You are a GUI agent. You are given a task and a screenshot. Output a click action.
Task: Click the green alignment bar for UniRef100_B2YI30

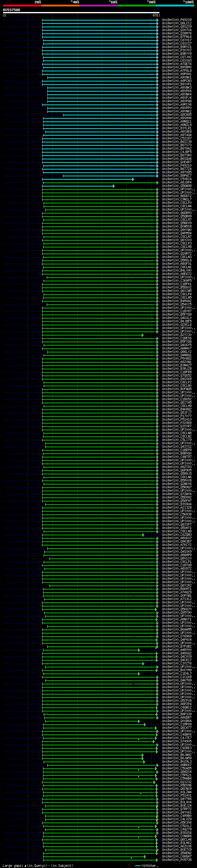click(x=93, y=335)
